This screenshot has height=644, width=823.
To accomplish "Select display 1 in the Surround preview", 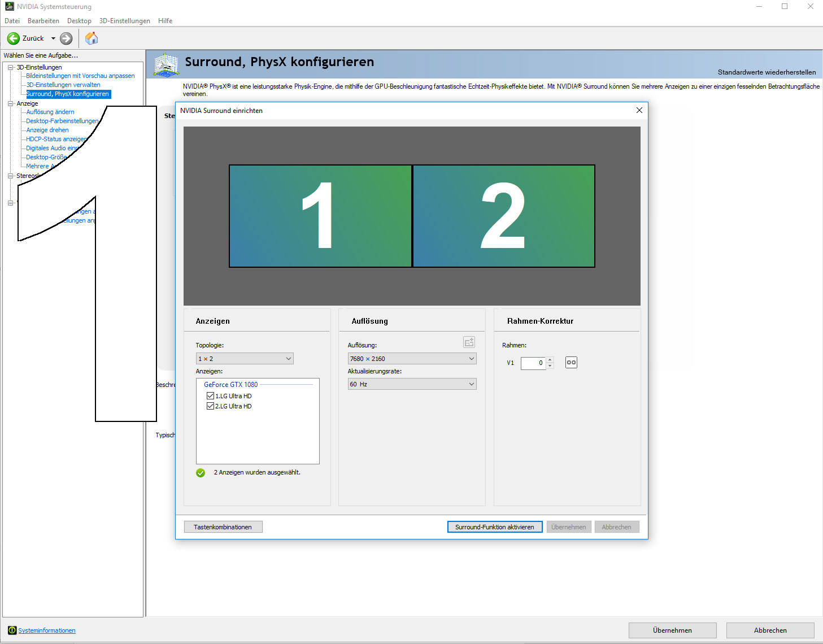I will point(320,216).
